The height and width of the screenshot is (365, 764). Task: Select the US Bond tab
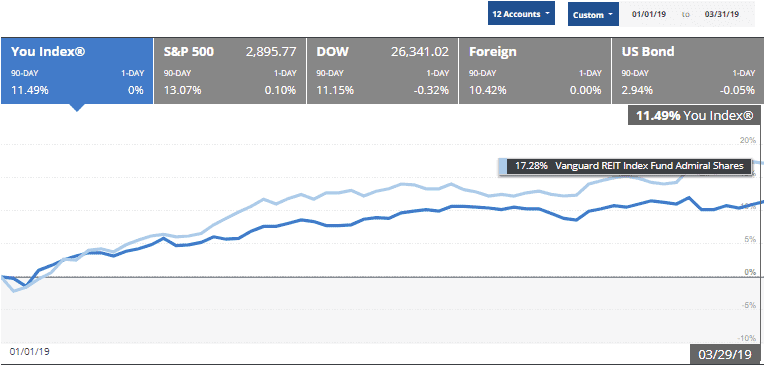point(688,71)
